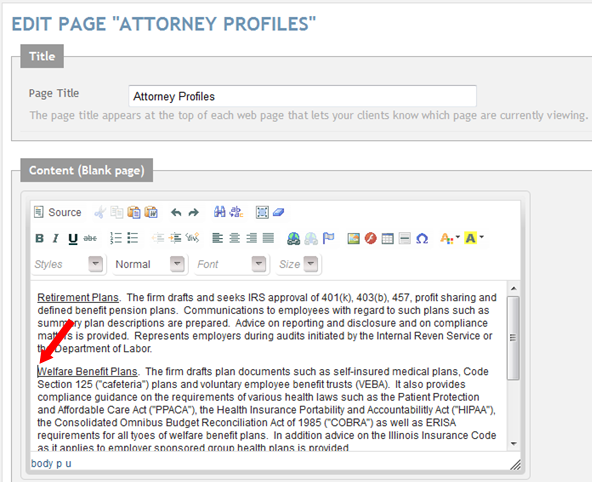Click the editor's vertical scrollbar thumb
The width and height of the screenshot is (592, 482).
pos(513,338)
